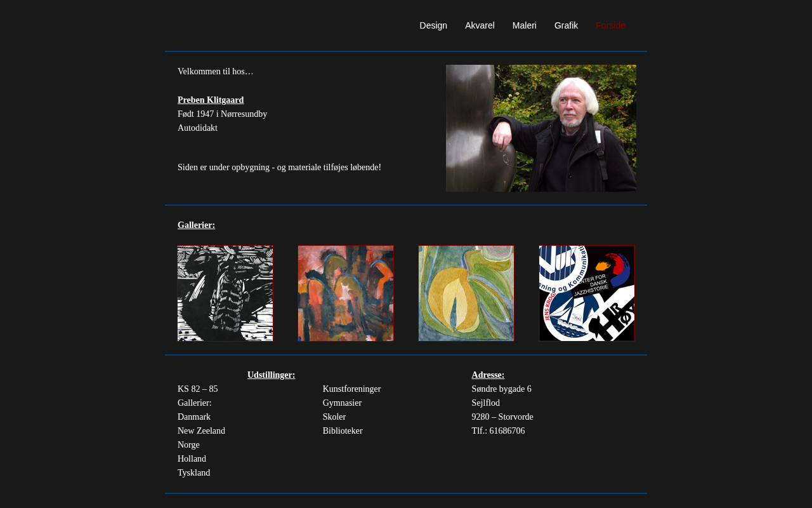Click the Adresse heading
This screenshot has height=508, width=812.
click(488, 375)
